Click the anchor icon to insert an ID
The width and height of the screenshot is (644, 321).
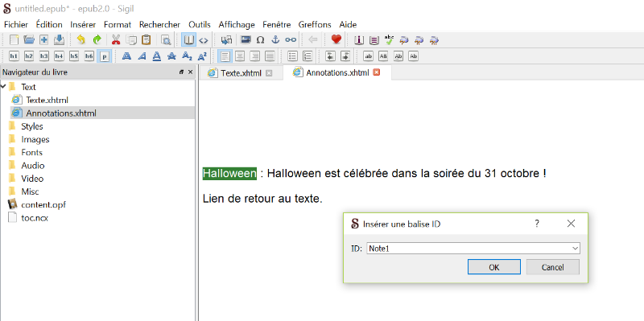275,39
